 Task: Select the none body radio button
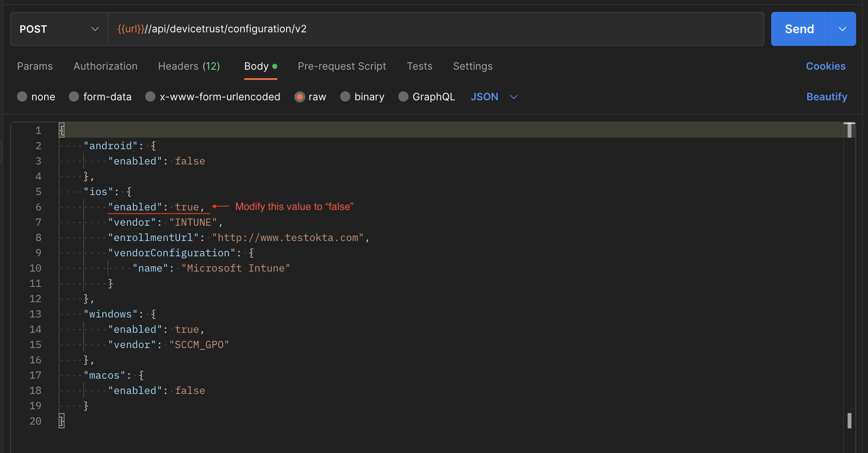(22, 97)
